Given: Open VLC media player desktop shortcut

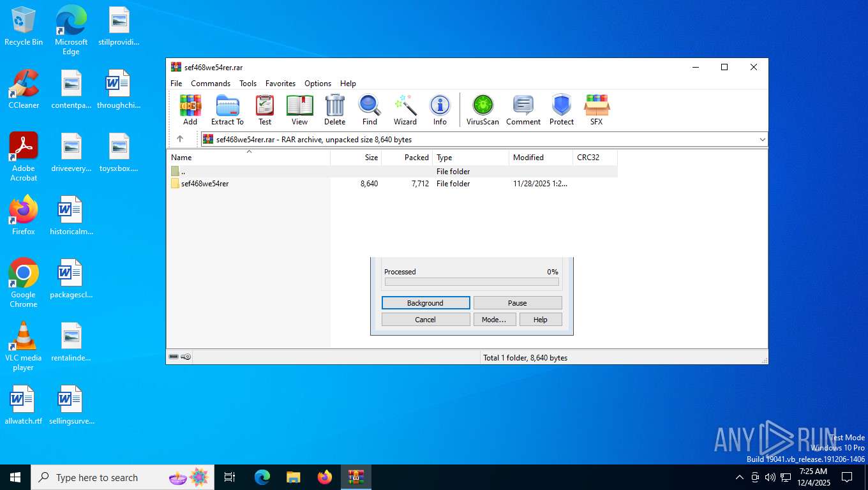Looking at the screenshot, I should coord(24,346).
